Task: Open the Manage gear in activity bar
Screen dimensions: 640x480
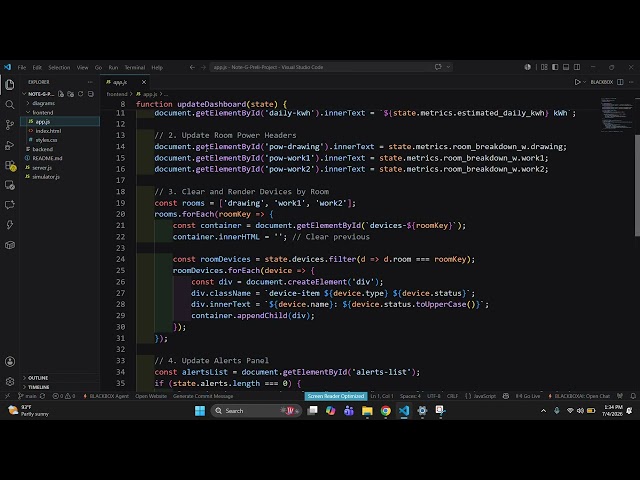Action: pyautogui.click(x=10, y=382)
